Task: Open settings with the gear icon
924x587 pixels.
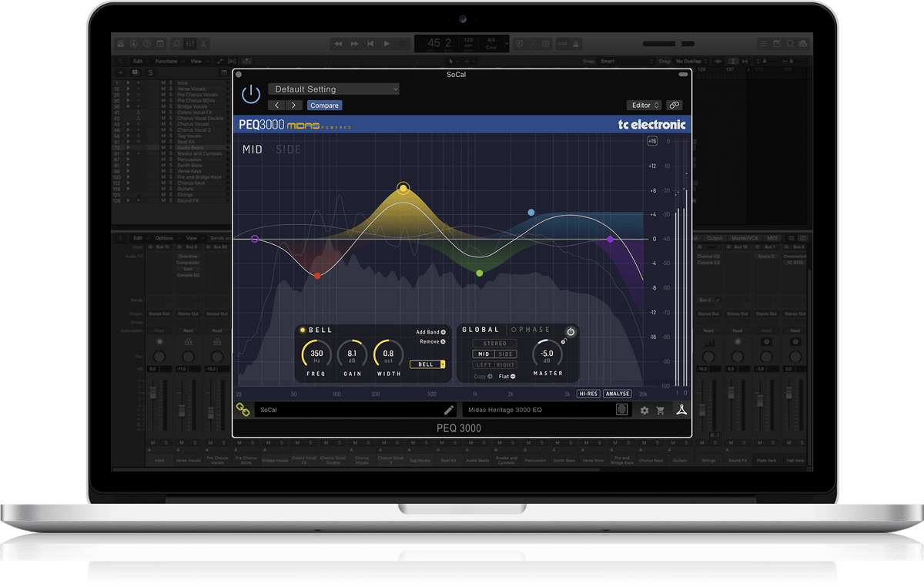Action: (x=644, y=411)
